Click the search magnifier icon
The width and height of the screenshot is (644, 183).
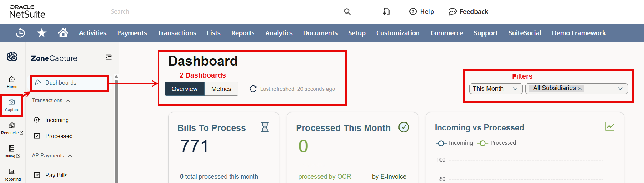347,11
